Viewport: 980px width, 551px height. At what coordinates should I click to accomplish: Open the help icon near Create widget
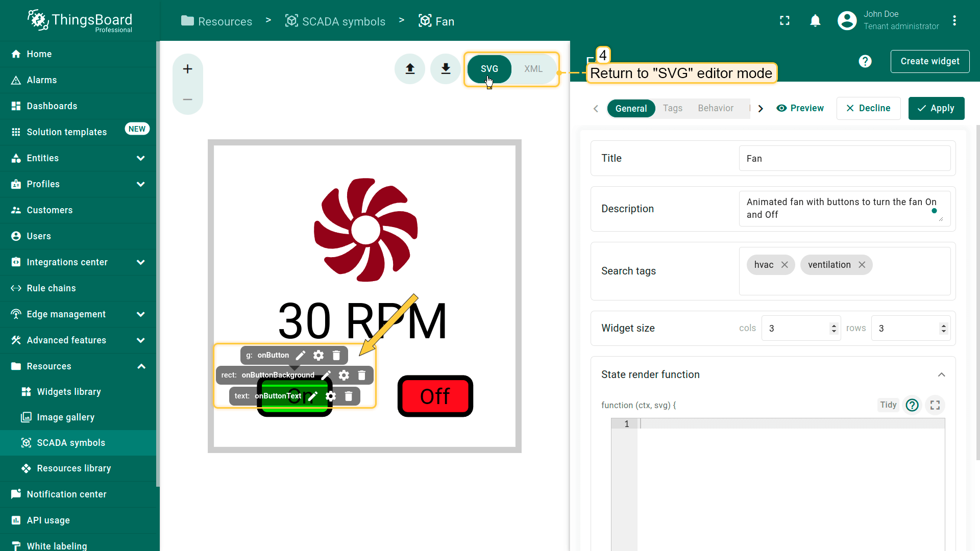865,61
